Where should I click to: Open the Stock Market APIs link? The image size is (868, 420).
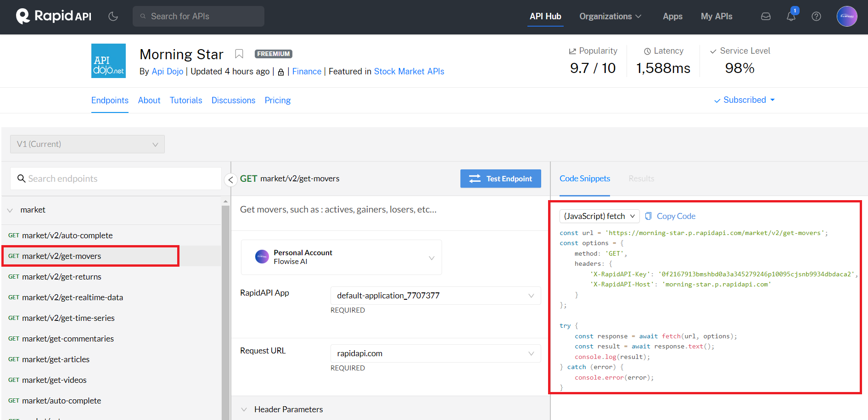(409, 72)
